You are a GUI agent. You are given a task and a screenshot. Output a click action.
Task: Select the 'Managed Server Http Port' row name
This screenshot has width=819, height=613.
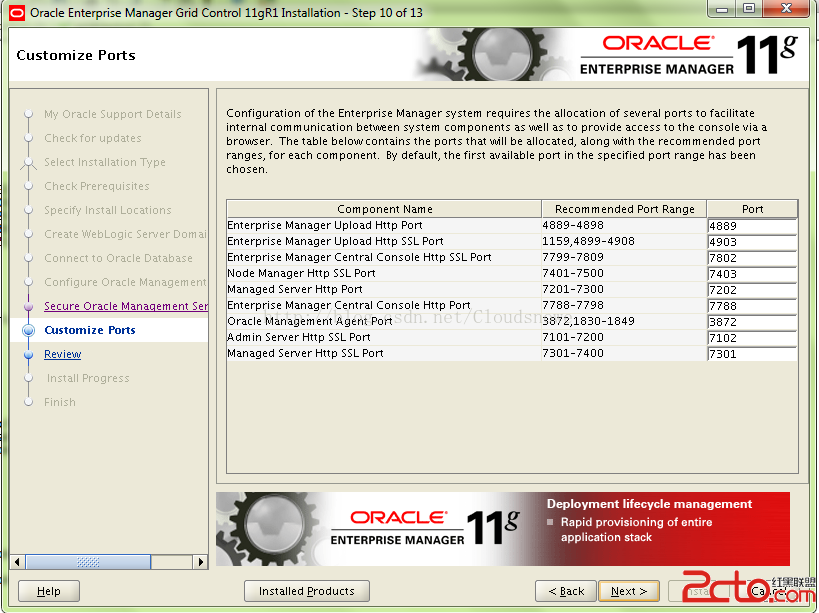[x=295, y=289]
